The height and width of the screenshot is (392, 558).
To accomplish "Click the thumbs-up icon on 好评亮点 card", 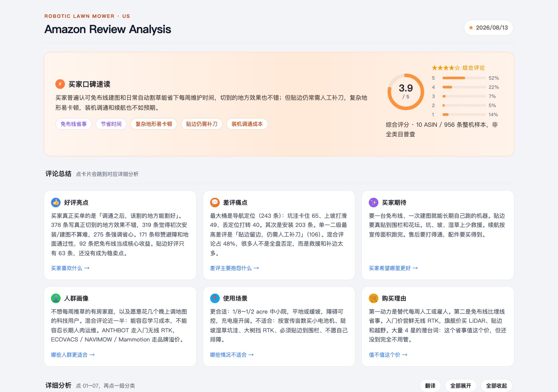I will pyautogui.click(x=56, y=203).
